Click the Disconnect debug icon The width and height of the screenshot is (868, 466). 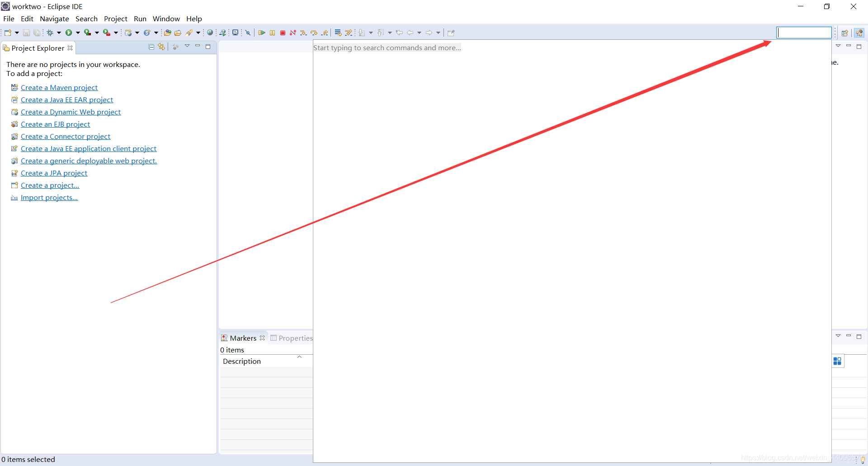point(293,33)
